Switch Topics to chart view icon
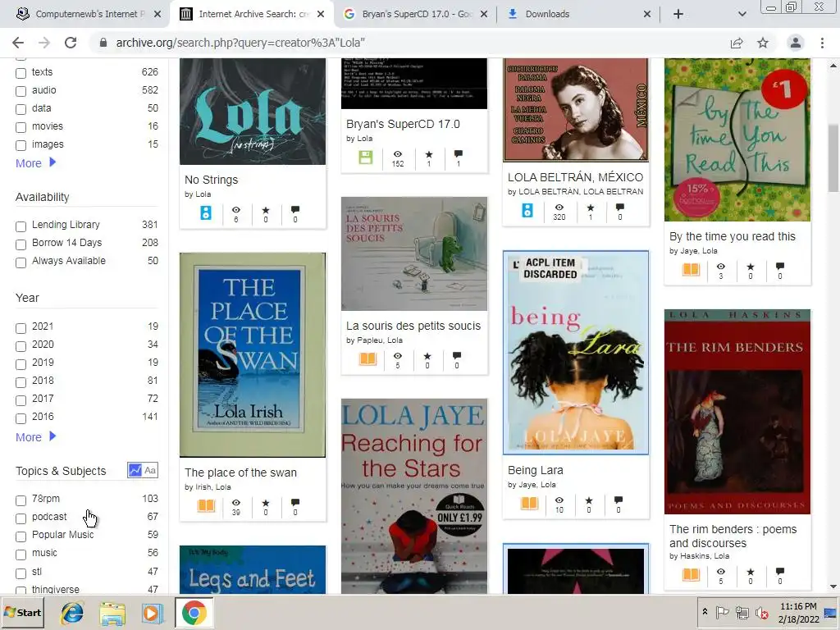This screenshot has width=840, height=630. (135, 470)
